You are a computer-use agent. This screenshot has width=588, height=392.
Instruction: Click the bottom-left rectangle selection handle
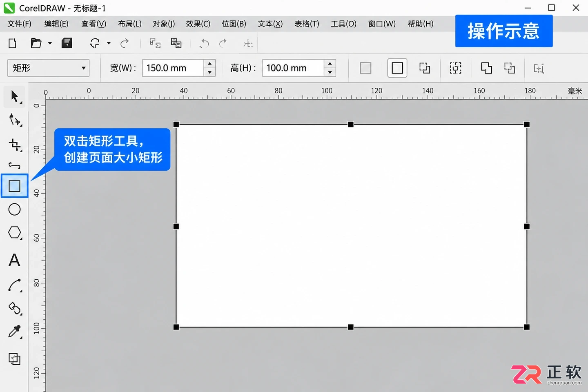(x=176, y=327)
